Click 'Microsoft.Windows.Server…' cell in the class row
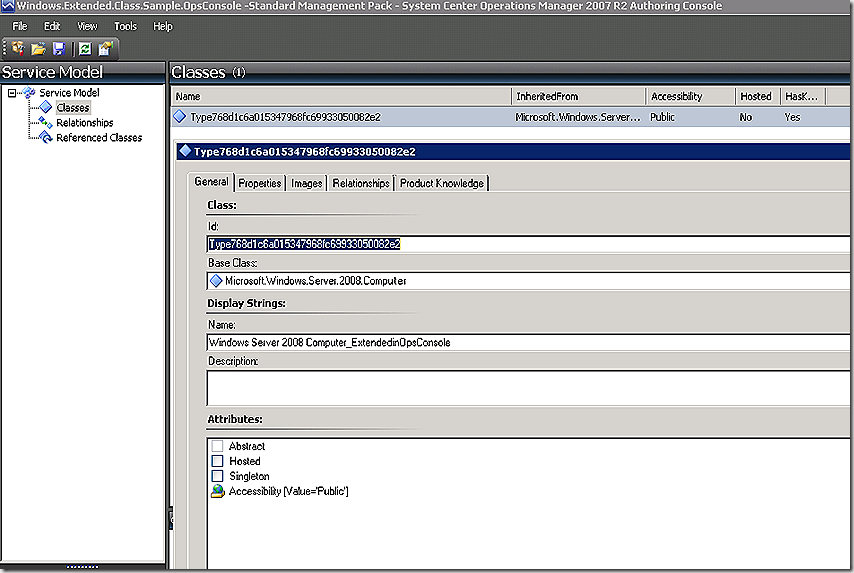The width and height of the screenshot is (854, 573). (578, 117)
